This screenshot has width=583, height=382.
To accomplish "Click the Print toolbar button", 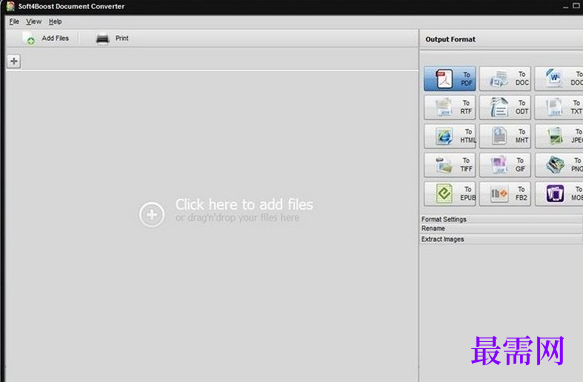I will point(112,38).
